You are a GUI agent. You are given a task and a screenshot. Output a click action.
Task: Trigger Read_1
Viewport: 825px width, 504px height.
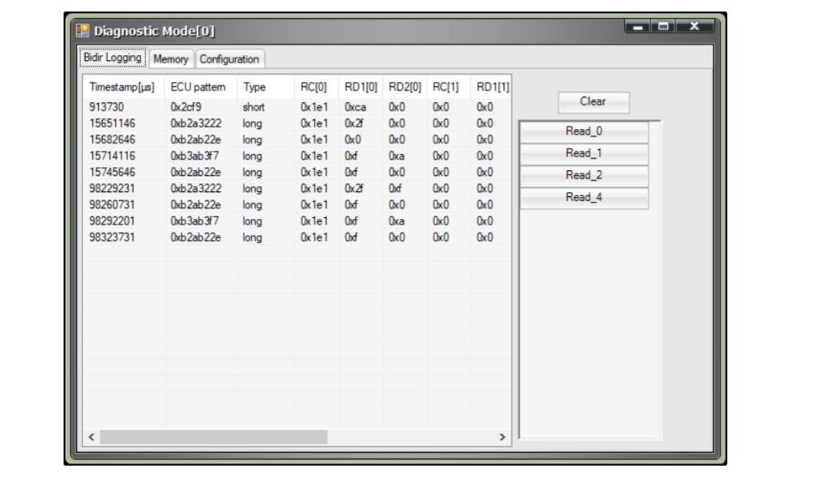[583, 153]
